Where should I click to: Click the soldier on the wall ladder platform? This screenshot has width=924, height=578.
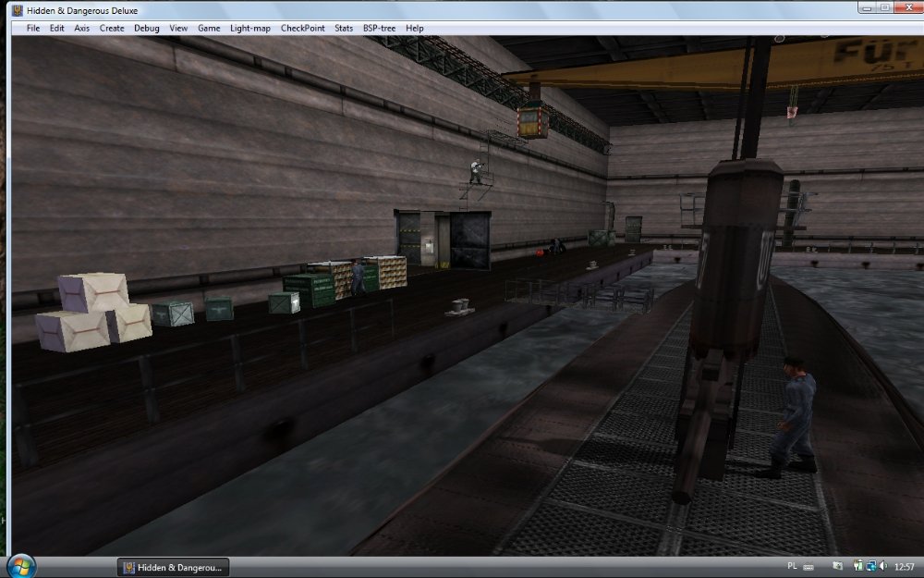coord(476,170)
